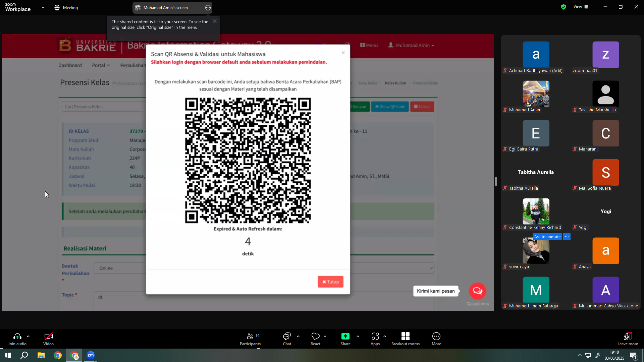This screenshot has width=644, height=362.
Task: Click the React heart icon
Action: 315,336
